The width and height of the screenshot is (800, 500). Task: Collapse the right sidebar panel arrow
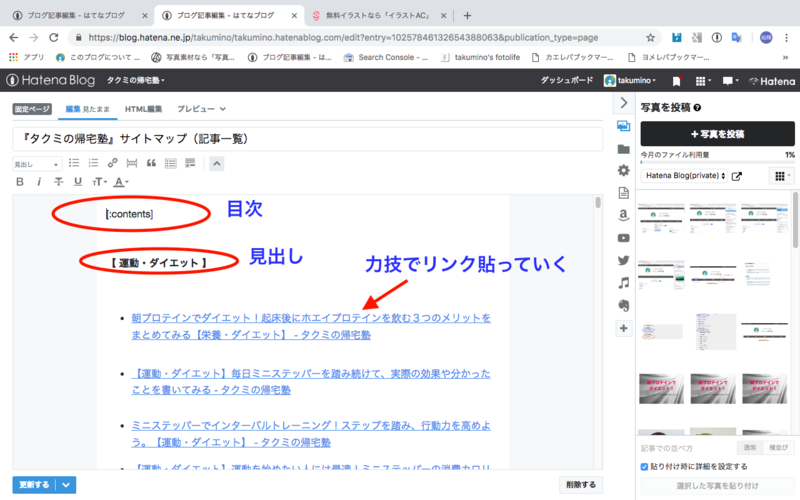[x=623, y=103]
